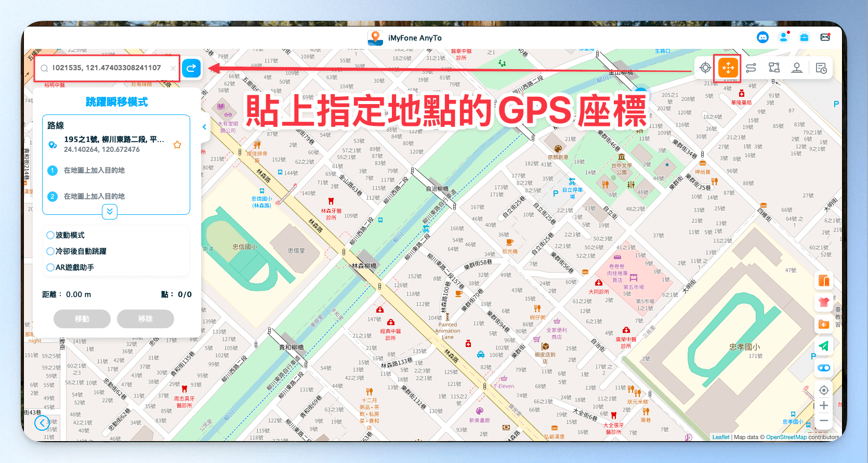Favorite the 195之1號 location with star
The width and height of the screenshot is (868, 463).
[x=177, y=145]
